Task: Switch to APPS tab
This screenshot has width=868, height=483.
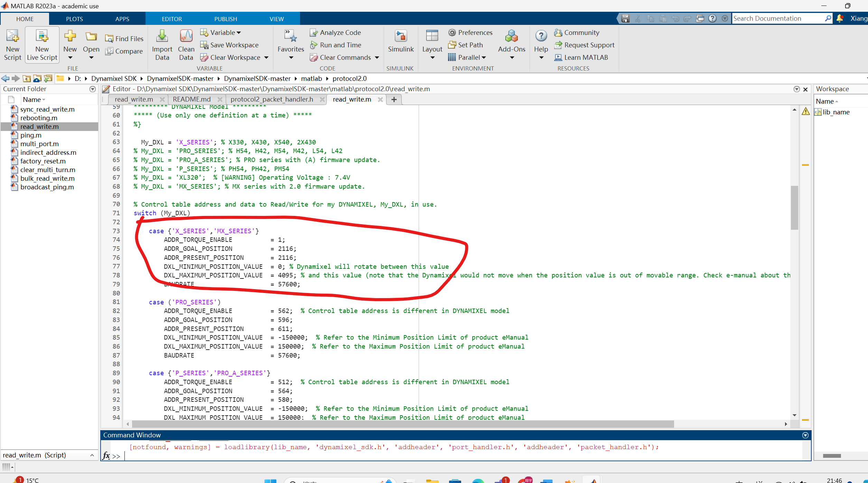Action: 122,19
